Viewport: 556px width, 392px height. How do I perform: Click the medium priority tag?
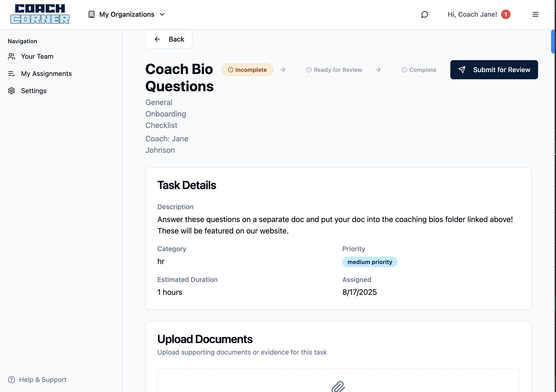(x=370, y=262)
